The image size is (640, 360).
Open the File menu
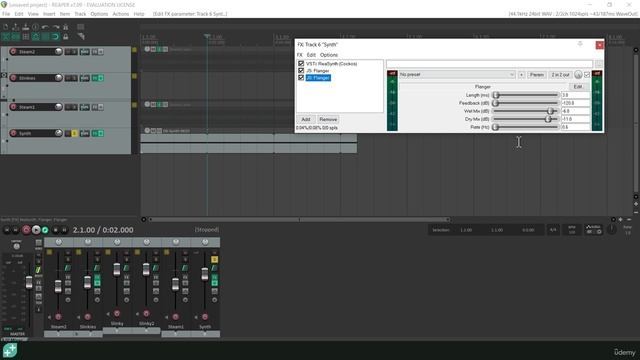pos(6,14)
